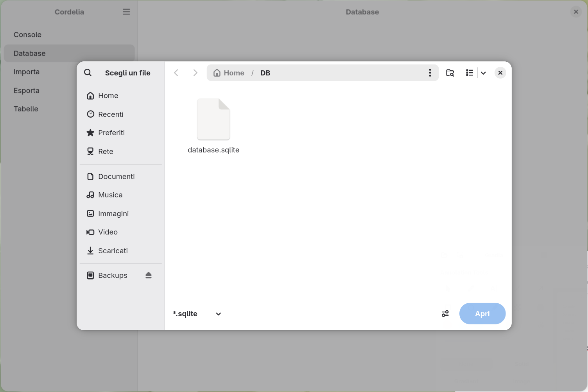Click the search icon in file chooser
The width and height of the screenshot is (588, 392).
tap(88, 73)
